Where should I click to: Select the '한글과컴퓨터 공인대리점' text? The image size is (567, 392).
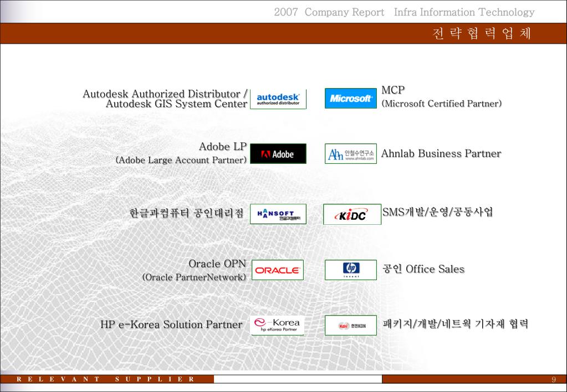click(187, 213)
